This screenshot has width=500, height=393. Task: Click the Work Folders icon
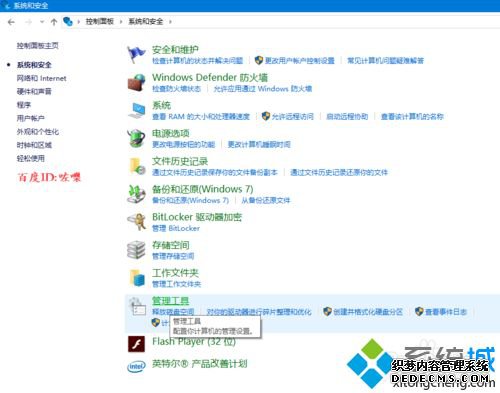[x=137, y=278]
